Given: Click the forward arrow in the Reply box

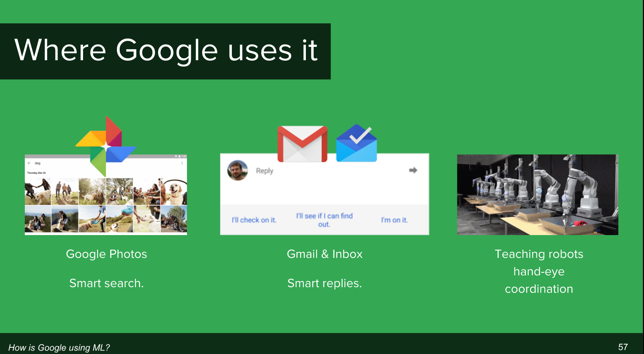Looking at the screenshot, I should coord(413,170).
